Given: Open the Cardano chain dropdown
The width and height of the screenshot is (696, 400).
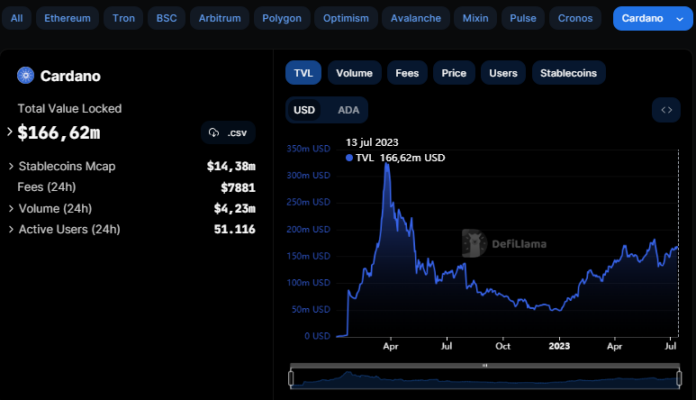Looking at the screenshot, I should point(646,18).
